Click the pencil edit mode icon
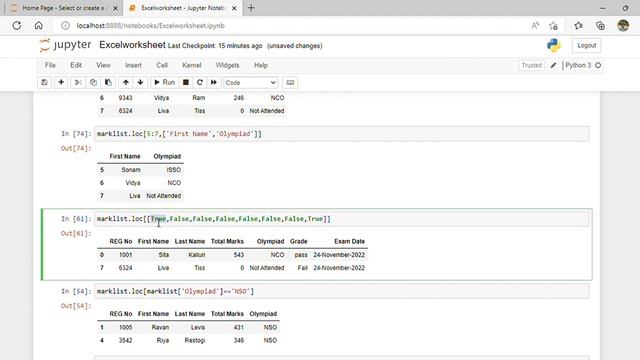 tap(553, 65)
